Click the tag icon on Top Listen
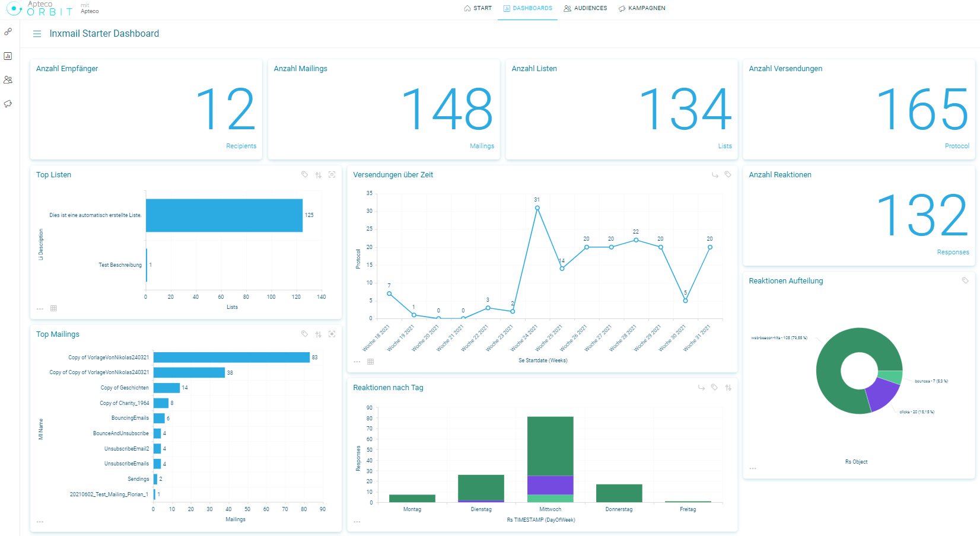This screenshot has height=536, width=980. [304, 174]
